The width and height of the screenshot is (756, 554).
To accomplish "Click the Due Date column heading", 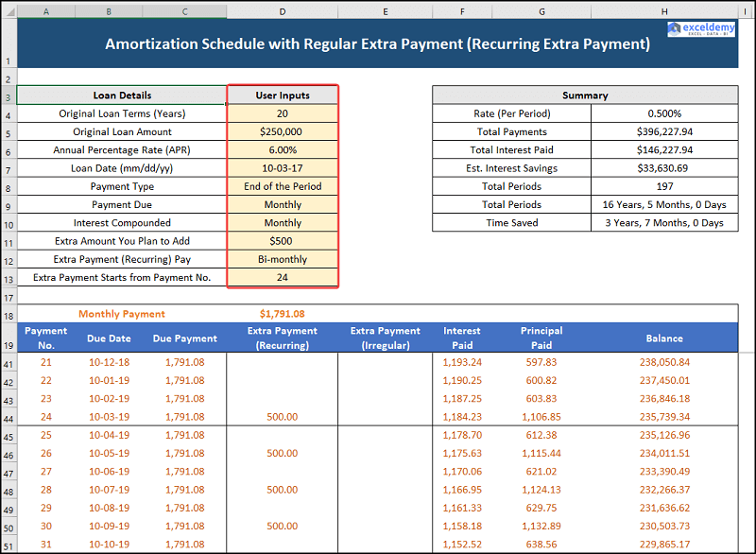I will [x=109, y=338].
